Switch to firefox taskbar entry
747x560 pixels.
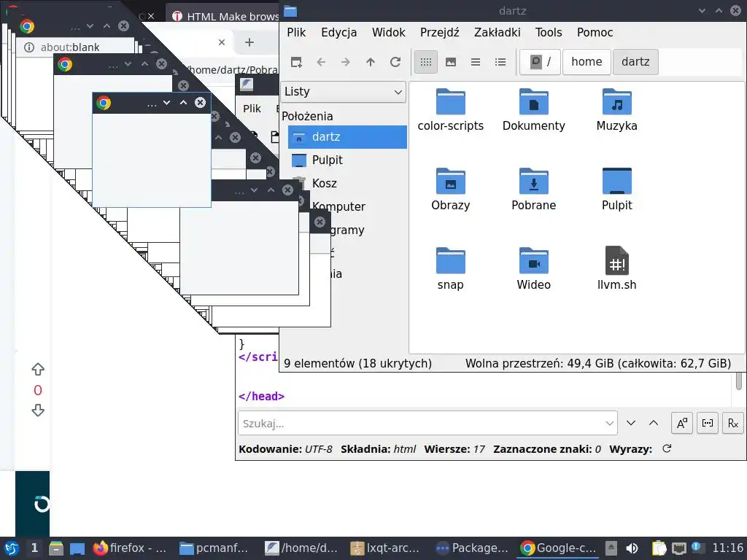130,548
